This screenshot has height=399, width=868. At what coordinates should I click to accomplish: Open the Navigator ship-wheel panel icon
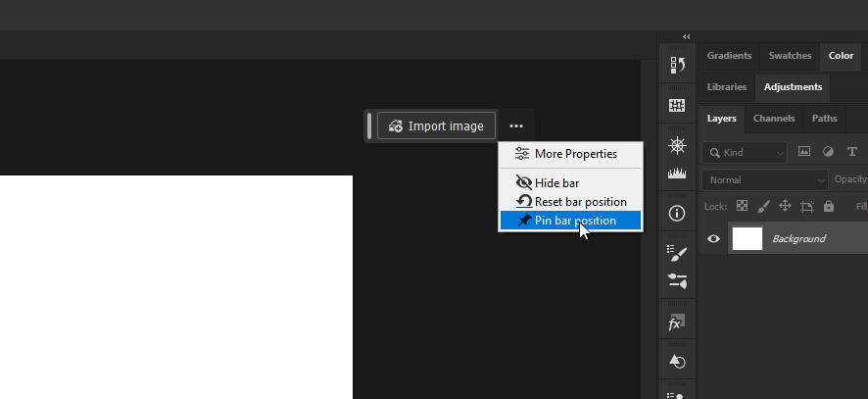click(677, 146)
